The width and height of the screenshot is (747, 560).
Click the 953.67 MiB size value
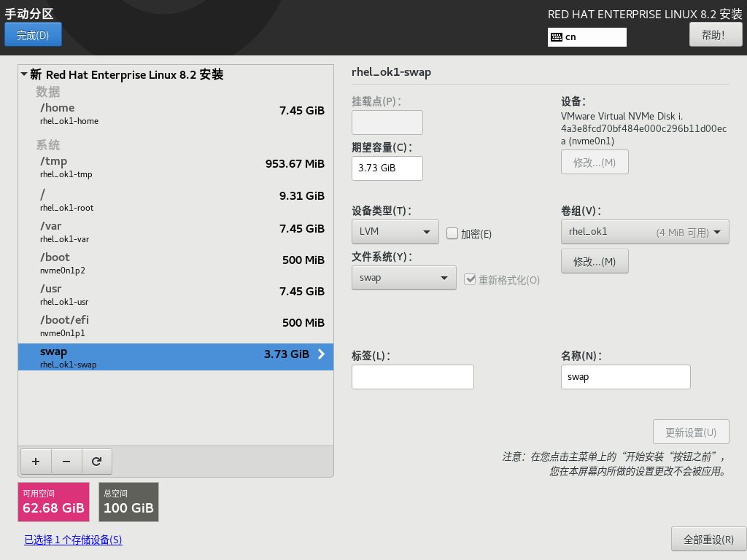295,164
